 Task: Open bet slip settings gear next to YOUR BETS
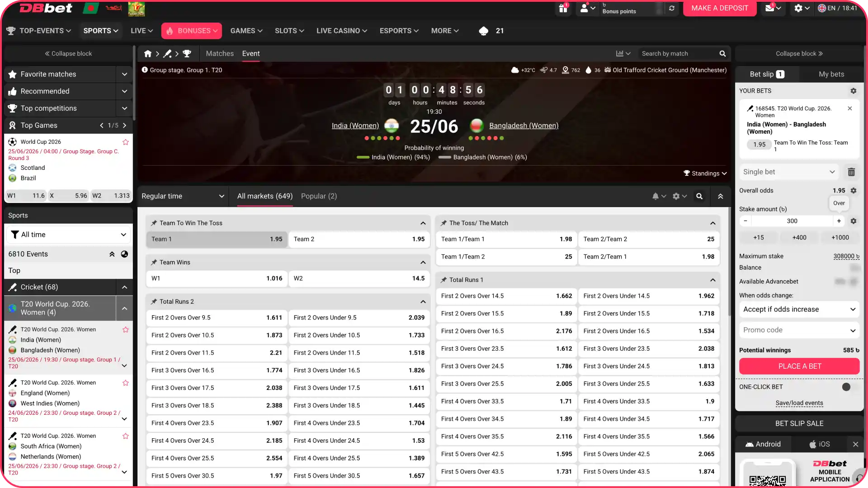(853, 91)
